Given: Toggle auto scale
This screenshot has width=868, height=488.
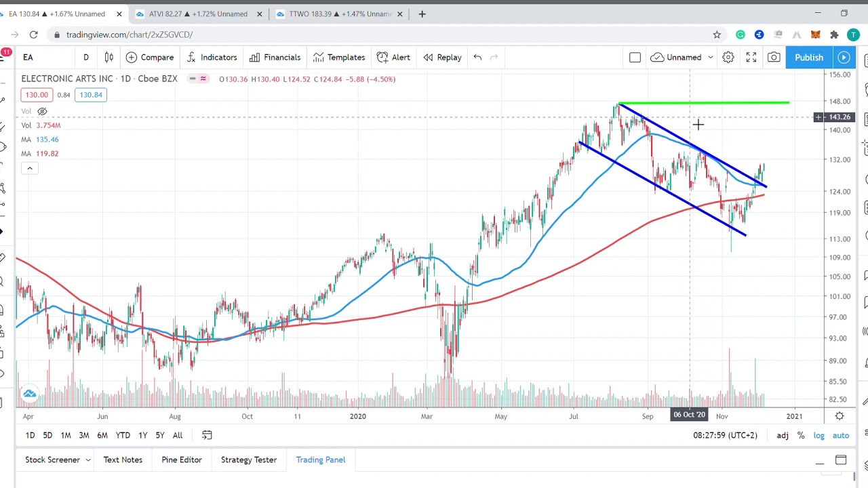Looking at the screenshot, I should click(x=841, y=435).
